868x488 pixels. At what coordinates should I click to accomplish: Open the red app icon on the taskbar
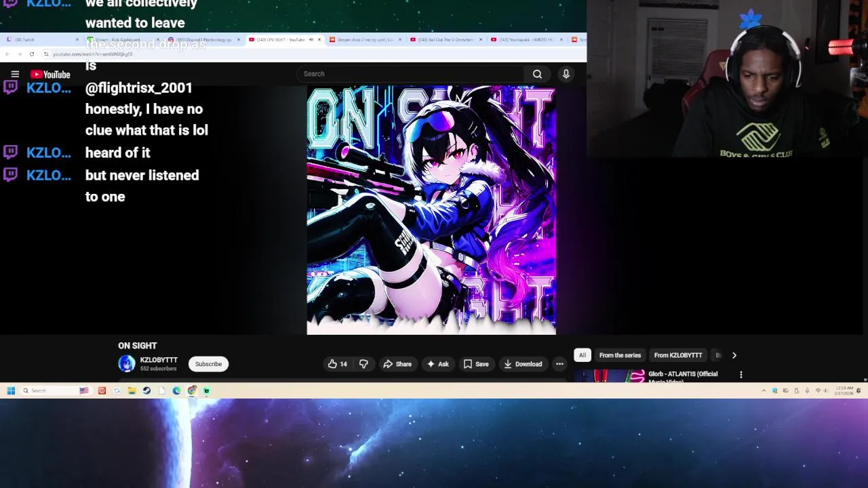coord(102,390)
